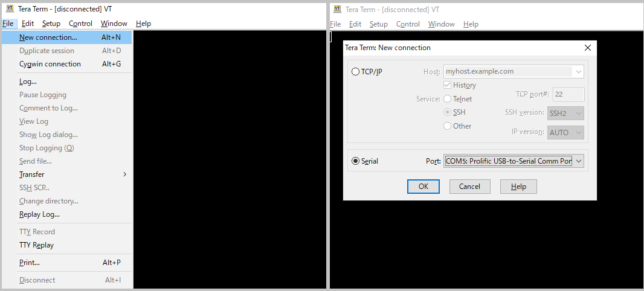This screenshot has width=644, height=291.
Task: Close the New connection dialog
Action: 587,48
